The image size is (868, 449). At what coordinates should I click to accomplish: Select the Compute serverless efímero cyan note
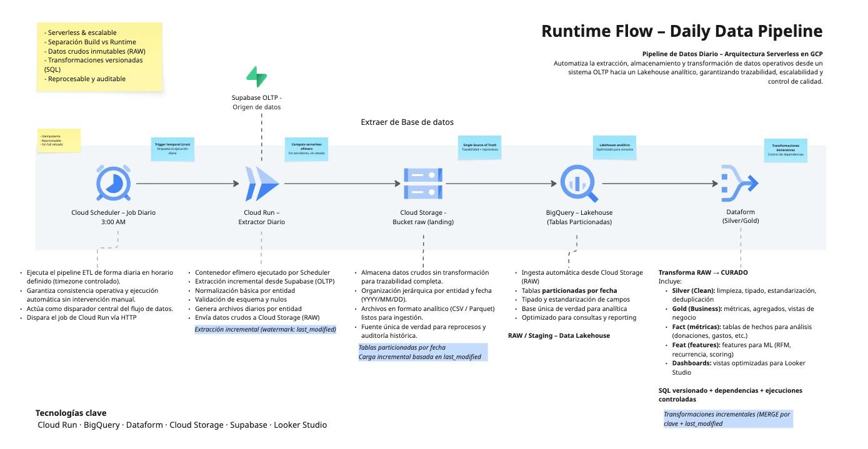tap(306, 149)
